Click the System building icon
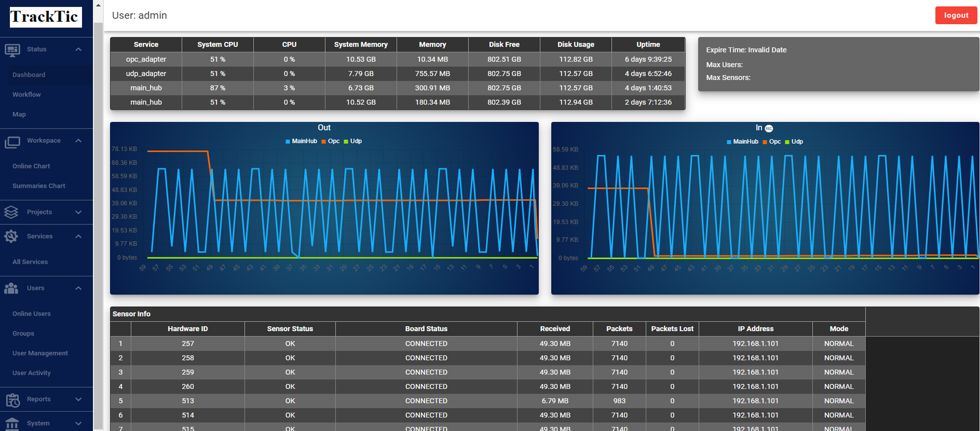Screen dimensions: 980x431 point(12,424)
